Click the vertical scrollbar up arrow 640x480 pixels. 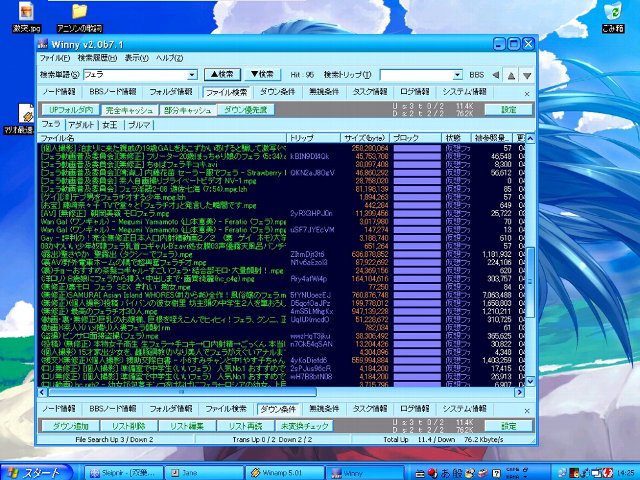pyautogui.click(x=530, y=138)
